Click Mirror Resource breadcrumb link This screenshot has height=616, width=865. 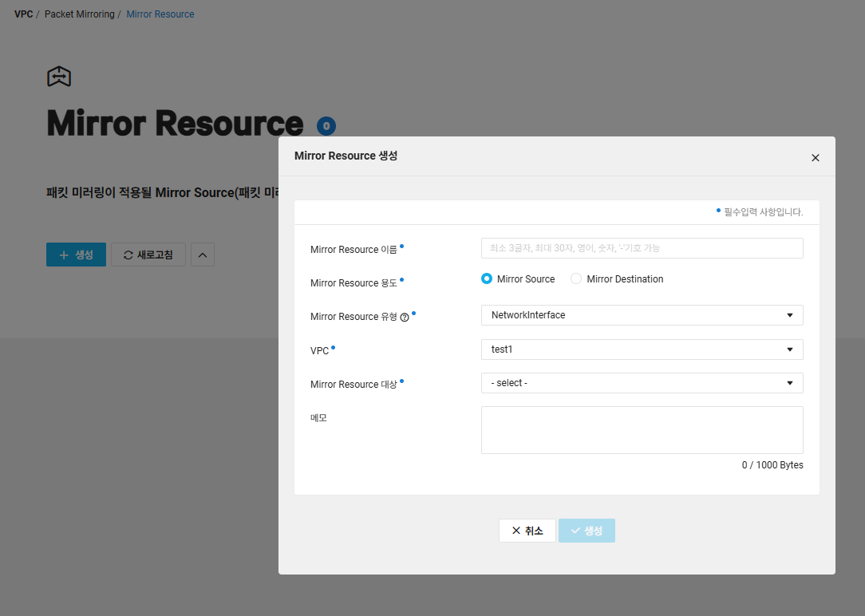point(160,14)
